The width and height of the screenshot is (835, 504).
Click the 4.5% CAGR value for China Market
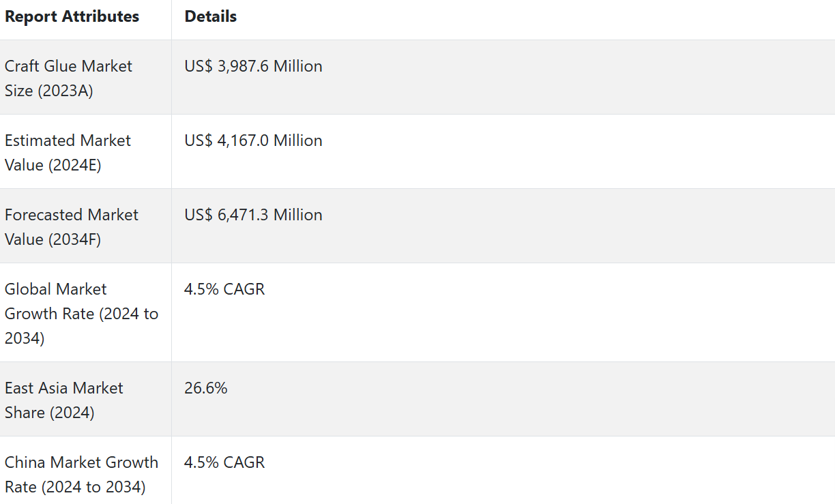(x=224, y=462)
